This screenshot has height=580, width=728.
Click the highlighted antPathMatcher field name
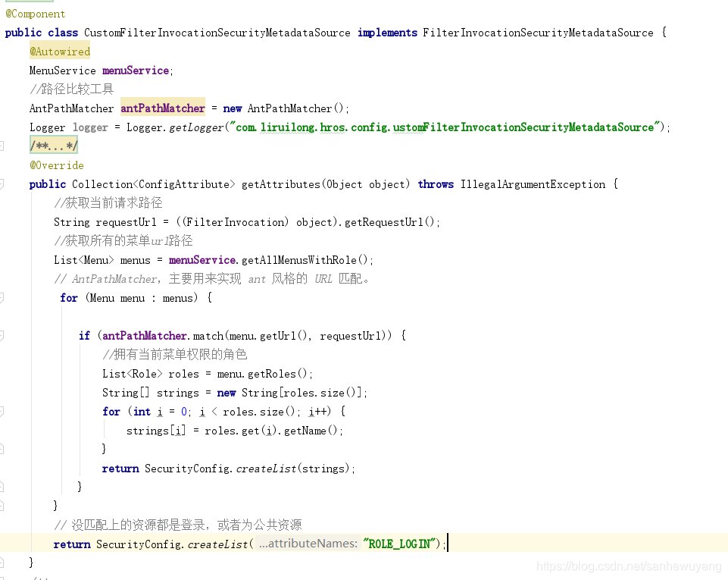coord(163,108)
